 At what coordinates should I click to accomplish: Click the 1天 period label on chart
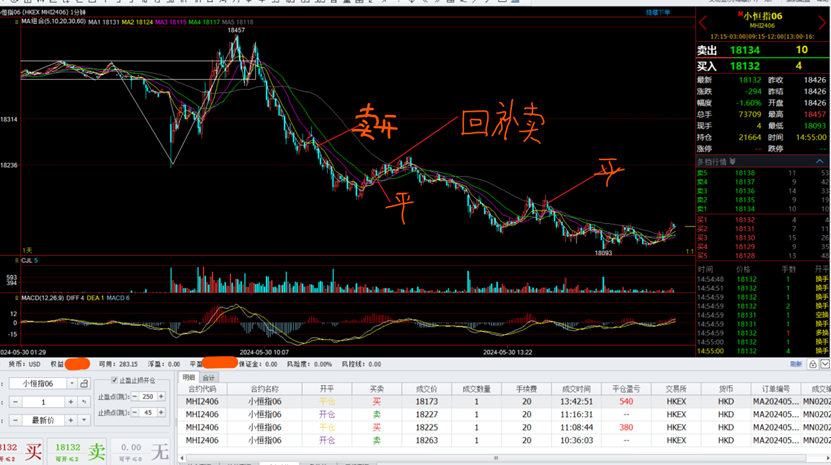point(27,250)
